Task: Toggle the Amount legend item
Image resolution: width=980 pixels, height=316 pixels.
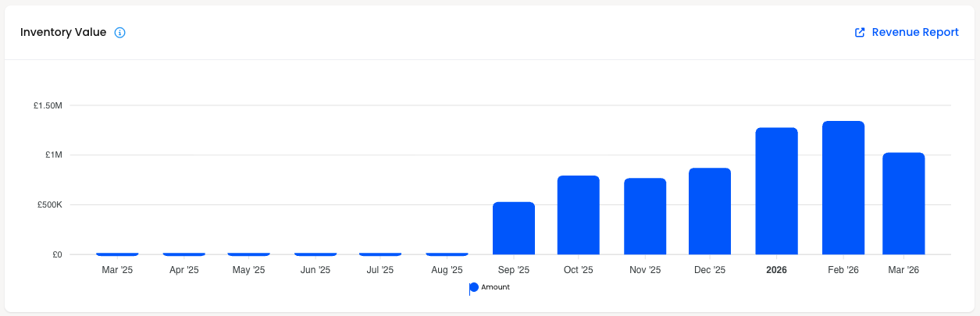Action: 490,288
